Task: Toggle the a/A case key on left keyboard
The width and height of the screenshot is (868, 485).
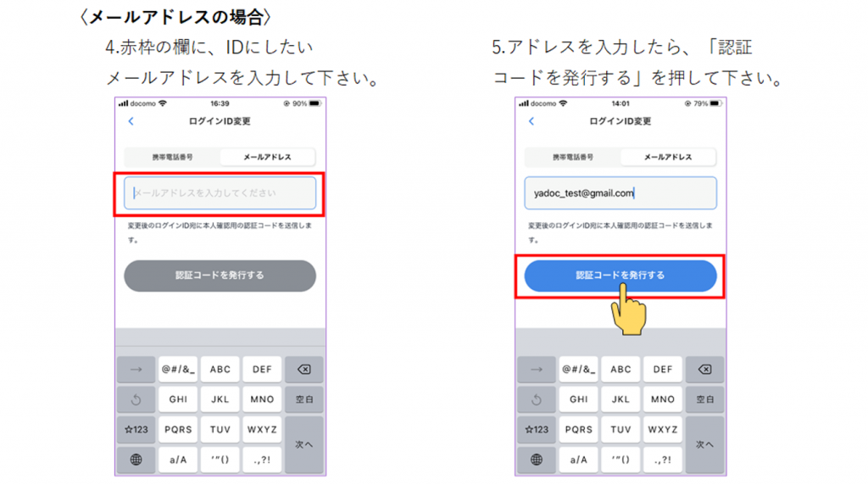Action: tap(178, 460)
